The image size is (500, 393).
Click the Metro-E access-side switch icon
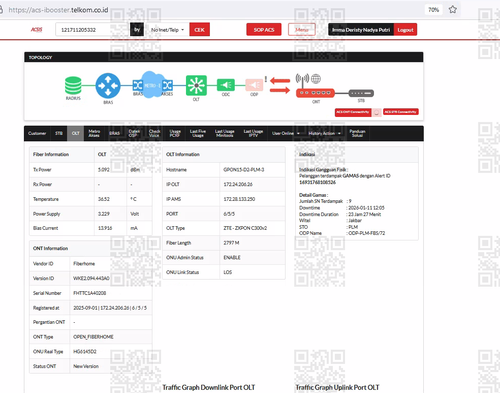[167, 85]
